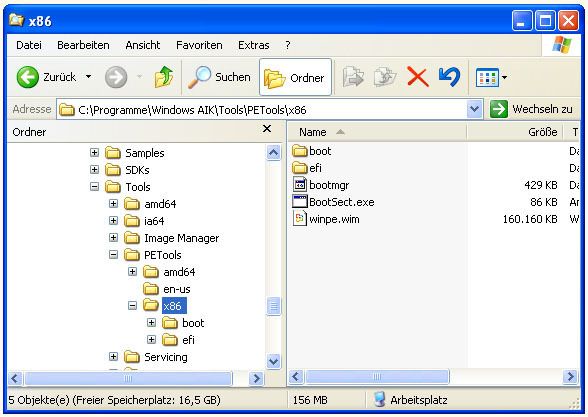This screenshot has width=588, height=417.
Task: Click tree pane horizontal scroll right arrow
Action: 256,378
